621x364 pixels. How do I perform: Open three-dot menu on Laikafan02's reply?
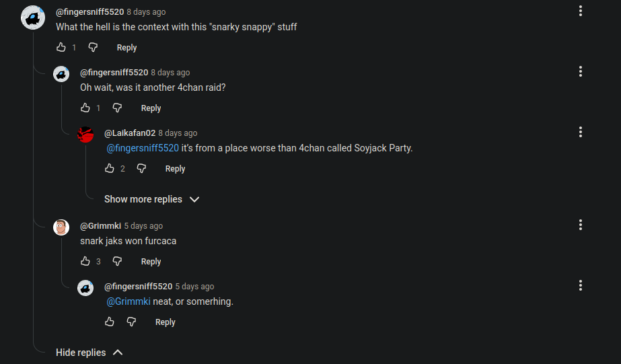(580, 132)
